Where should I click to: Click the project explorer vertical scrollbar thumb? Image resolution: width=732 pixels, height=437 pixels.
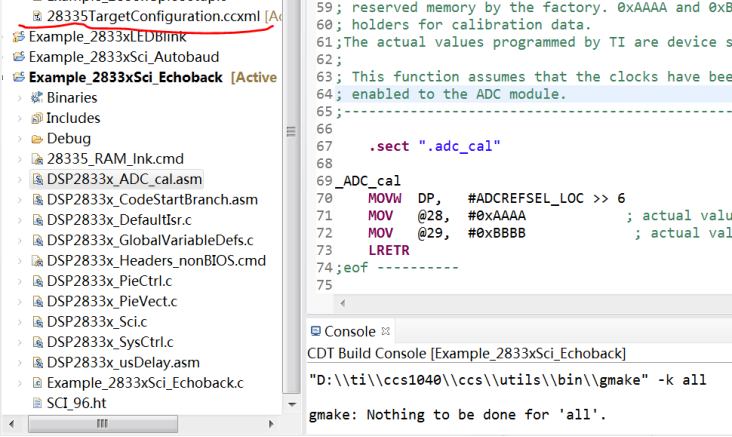coord(292,196)
